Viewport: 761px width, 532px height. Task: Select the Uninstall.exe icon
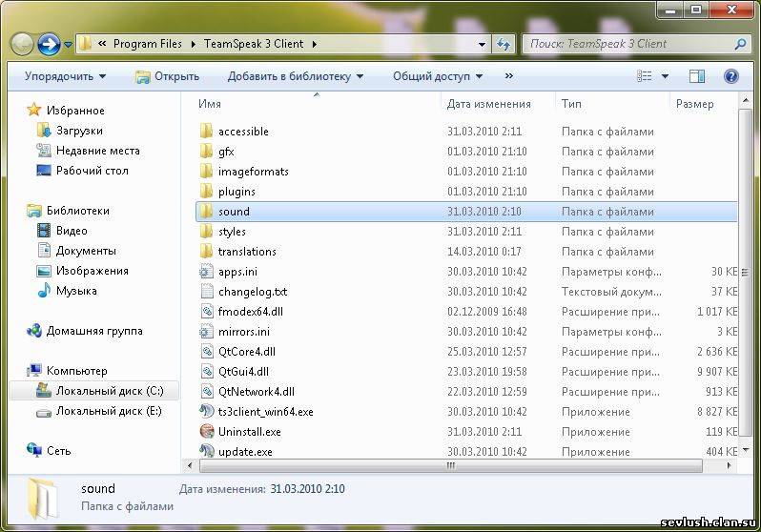(x=207, y=432)
